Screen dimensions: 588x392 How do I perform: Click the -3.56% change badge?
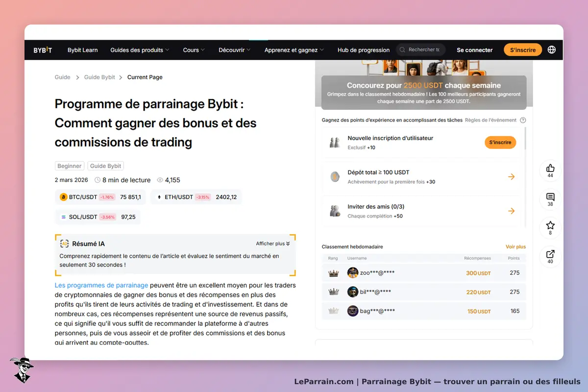click(108, 217)
